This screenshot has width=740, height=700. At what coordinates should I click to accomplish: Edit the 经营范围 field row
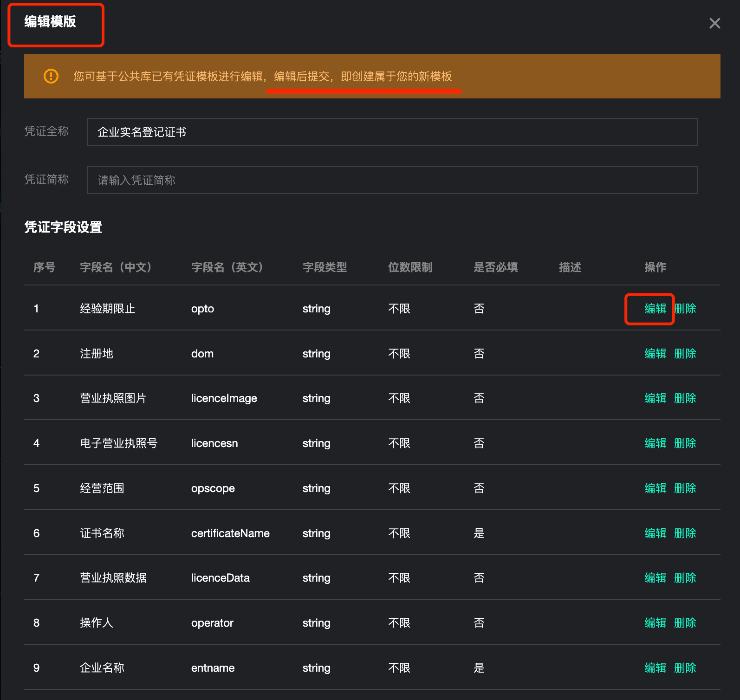coord(655,488)
